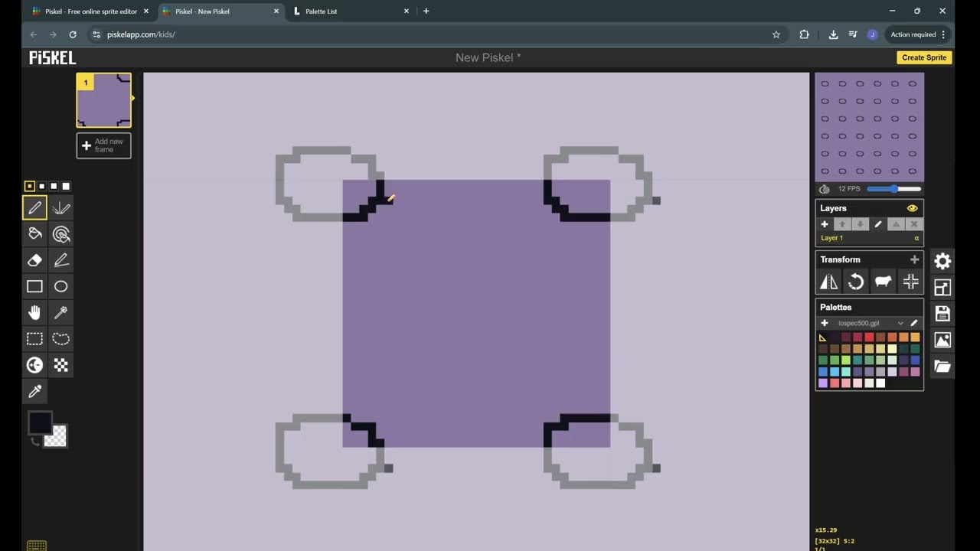Toggle onion skin icon beside FPS
The width and height of the screenshot is (980, 551).
[x=824, y=189]
